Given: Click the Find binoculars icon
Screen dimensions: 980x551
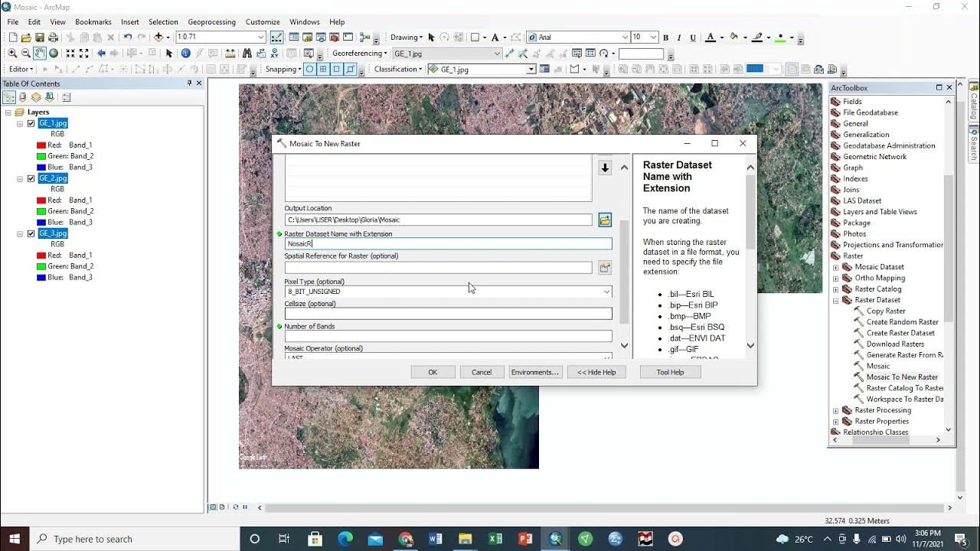Looking at the screenshot, I should (x=247, y=54).
